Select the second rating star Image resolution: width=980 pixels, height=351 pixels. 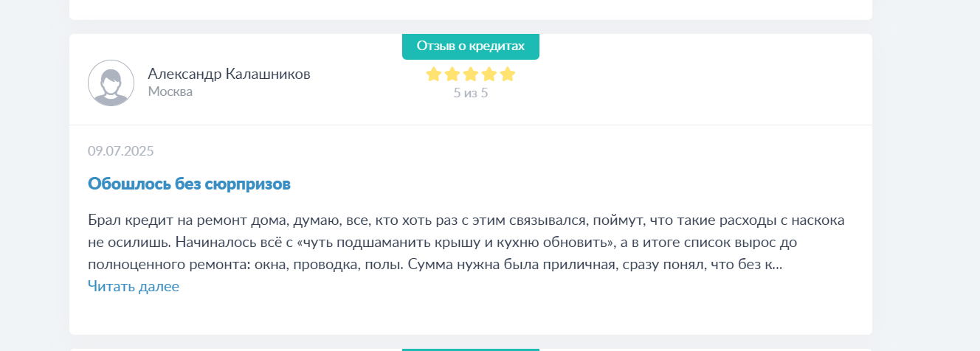[452, 74]
